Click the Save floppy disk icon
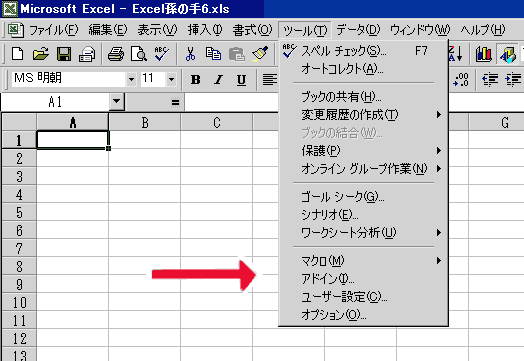 click(63, 54)
